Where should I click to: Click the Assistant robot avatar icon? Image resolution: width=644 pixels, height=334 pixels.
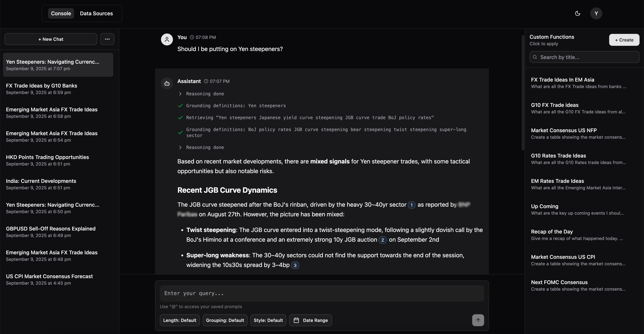pos(167,83)
